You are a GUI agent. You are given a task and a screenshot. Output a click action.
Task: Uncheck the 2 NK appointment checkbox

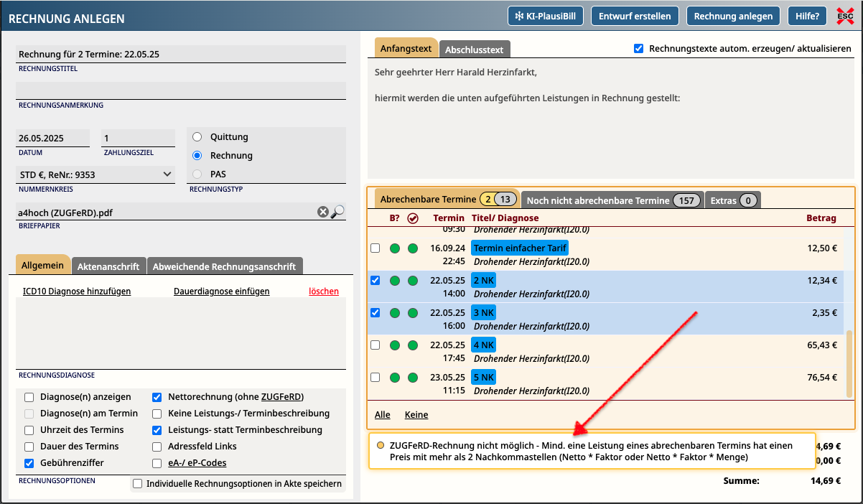[375, 281]
